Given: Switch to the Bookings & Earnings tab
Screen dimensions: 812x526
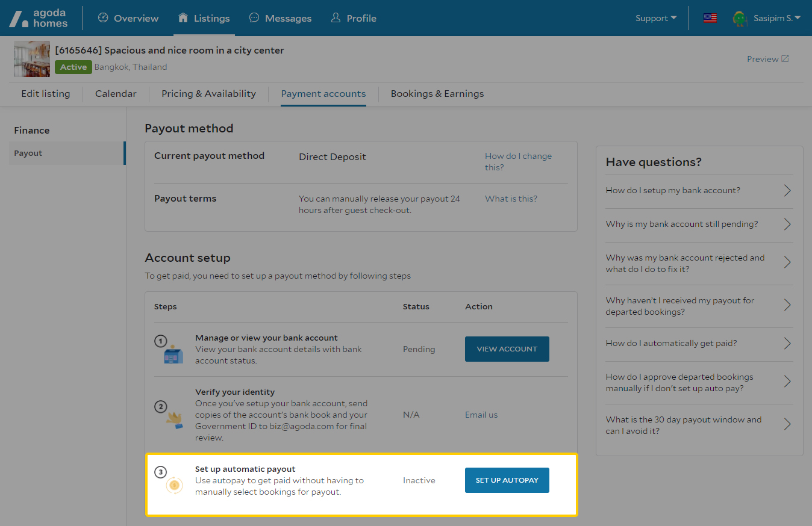Looking at the screenshot, I should (x=437, y=94).
